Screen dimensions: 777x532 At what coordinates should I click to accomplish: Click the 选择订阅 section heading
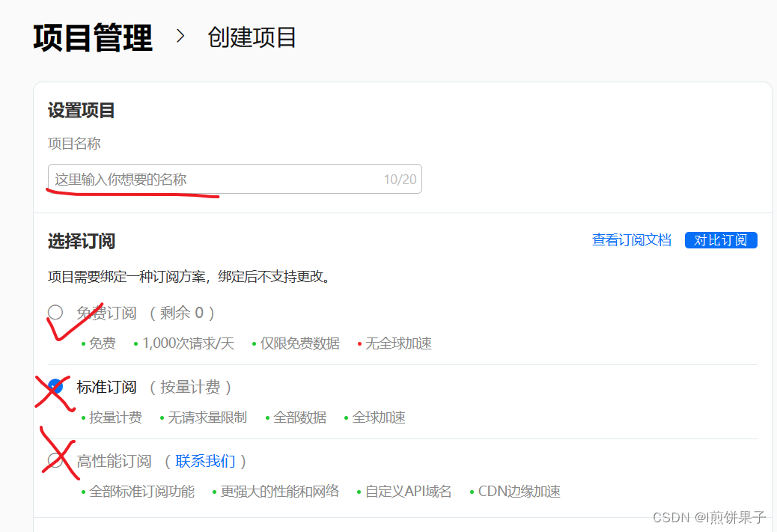(82, 242)
